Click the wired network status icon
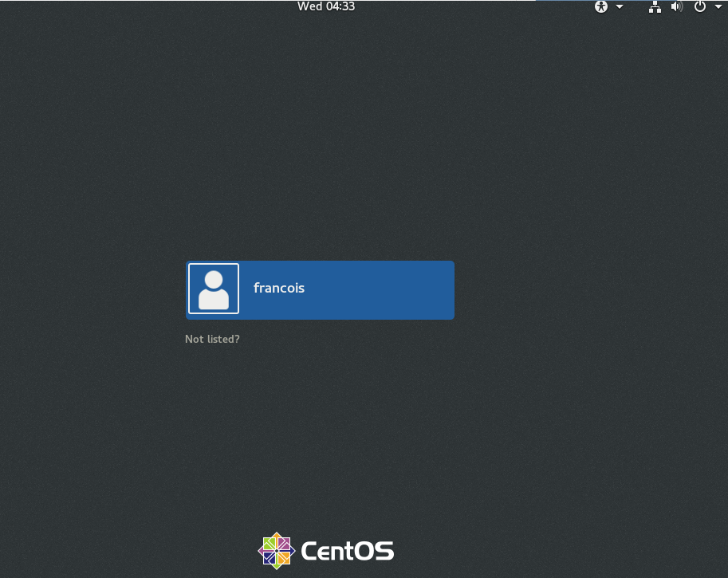Screen dimensions: 728x578 pyautogui.click(x=655, y=6)
